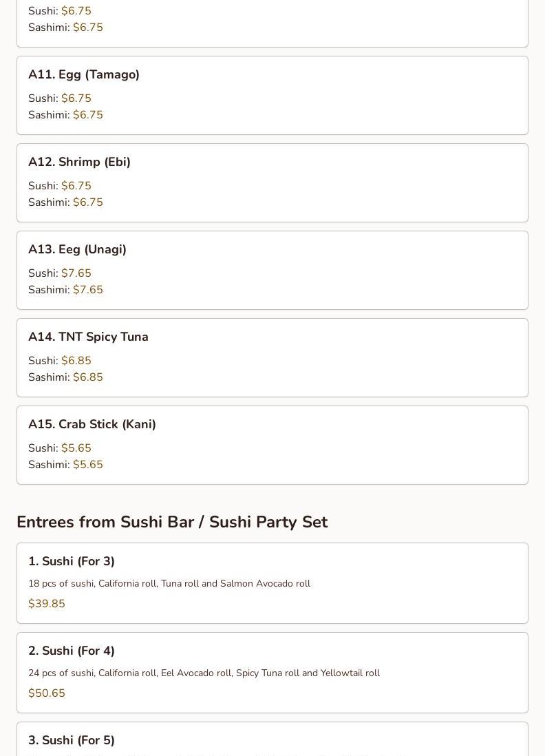Open the 2. Sushi (For 4) party set
545x756 pixels.
(x=72, y=651)
